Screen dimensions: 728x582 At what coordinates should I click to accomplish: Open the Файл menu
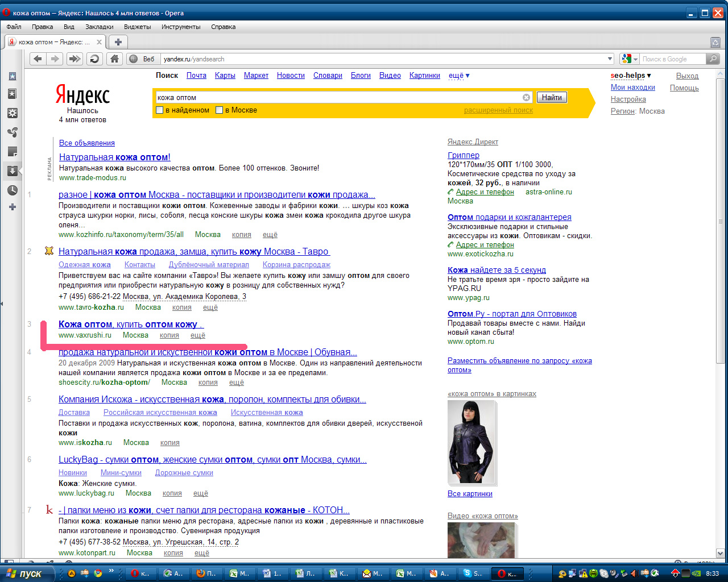pyautogui.click(x=14, y=27)
